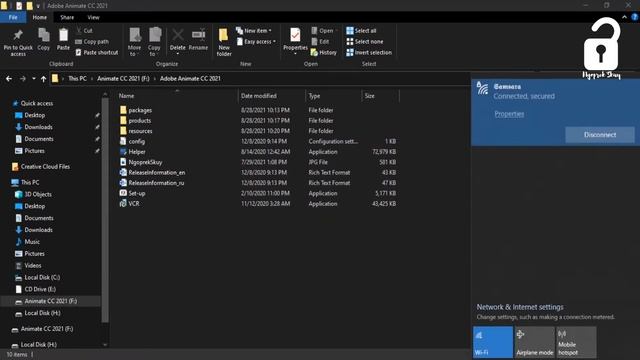Click the Pin to Quick access icon

pos(18,36)
